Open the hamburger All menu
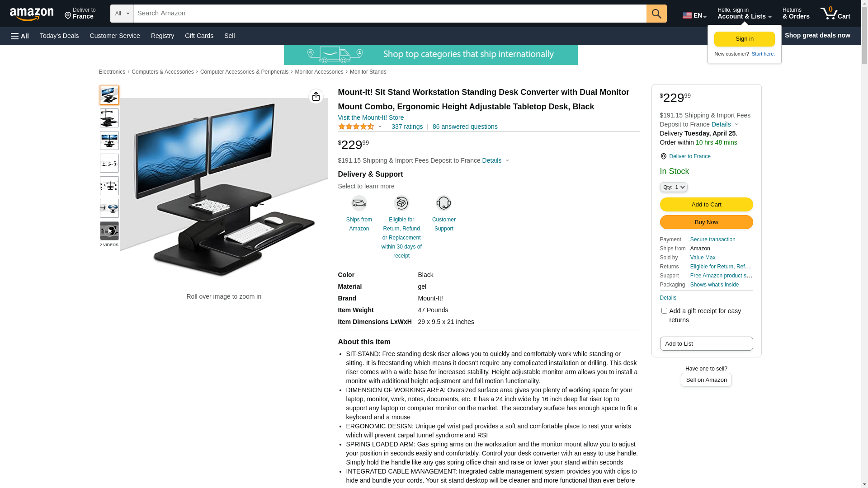 tap(20, 36)
